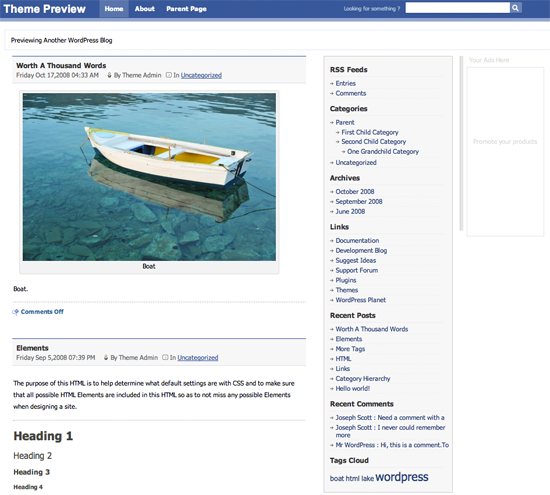Click the boat tag in Tags Cloud
The image size is (550, 495).
(337, 479)
